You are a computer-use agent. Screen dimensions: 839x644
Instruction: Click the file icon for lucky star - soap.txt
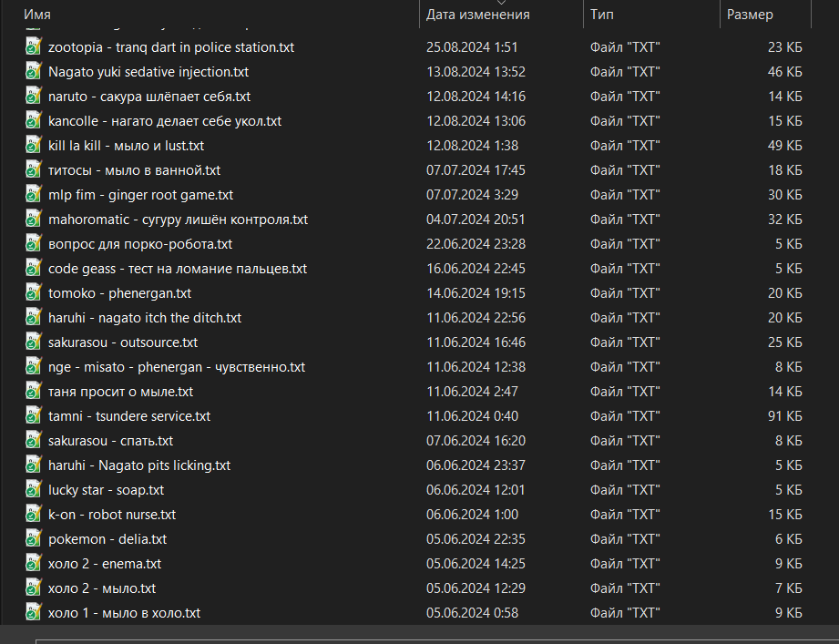tap(33, 489)
